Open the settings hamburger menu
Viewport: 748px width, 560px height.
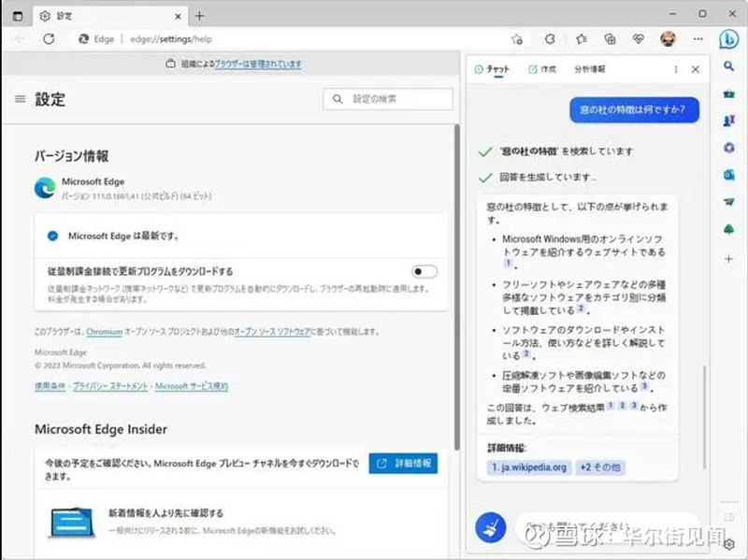20,99
